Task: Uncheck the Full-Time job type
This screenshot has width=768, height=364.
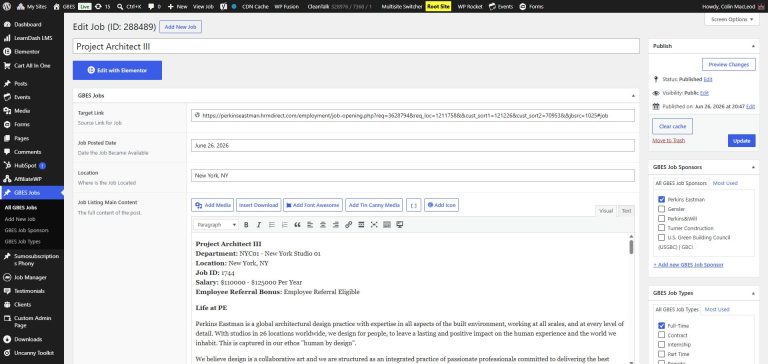Action: (662, 326)
